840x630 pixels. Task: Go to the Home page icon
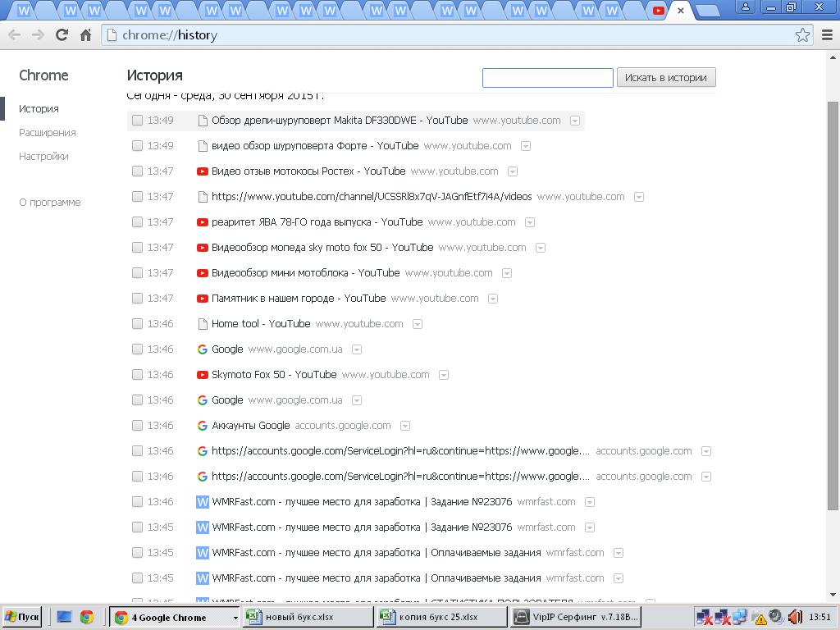click(85, 35)
